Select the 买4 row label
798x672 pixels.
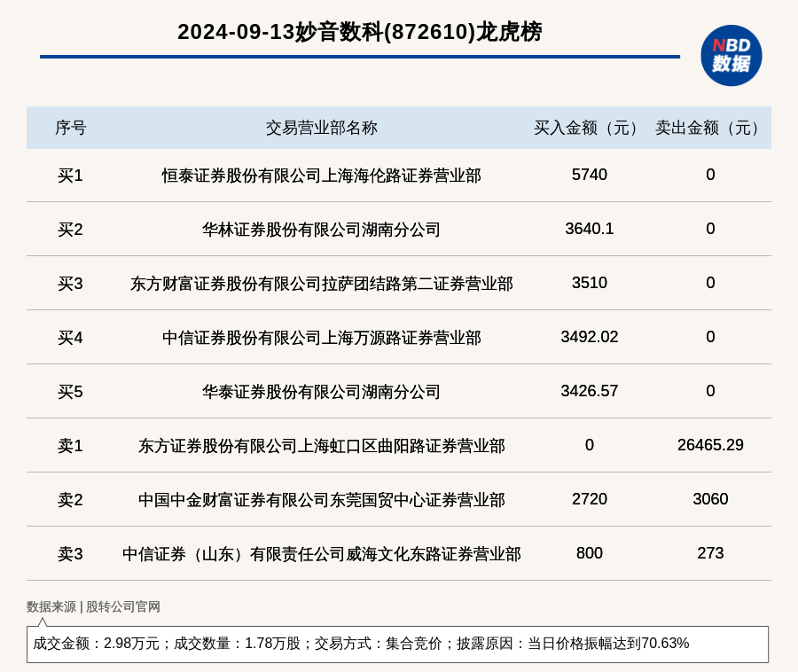[70, 338]
